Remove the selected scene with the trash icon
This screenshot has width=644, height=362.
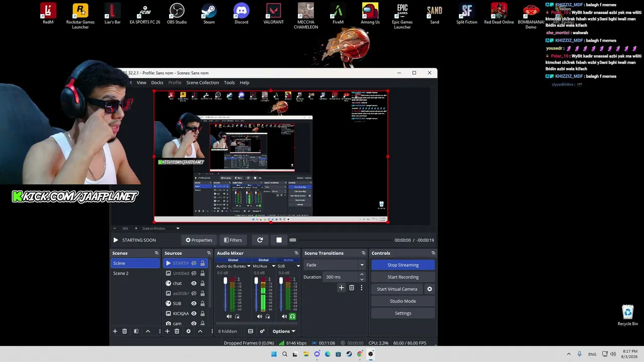(x=125, y=331)
